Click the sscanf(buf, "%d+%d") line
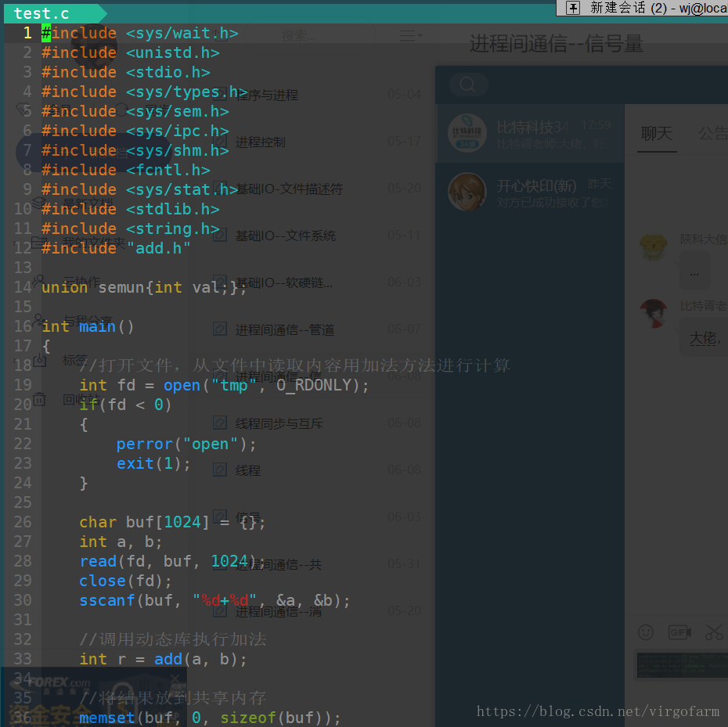 click(214, 601)
